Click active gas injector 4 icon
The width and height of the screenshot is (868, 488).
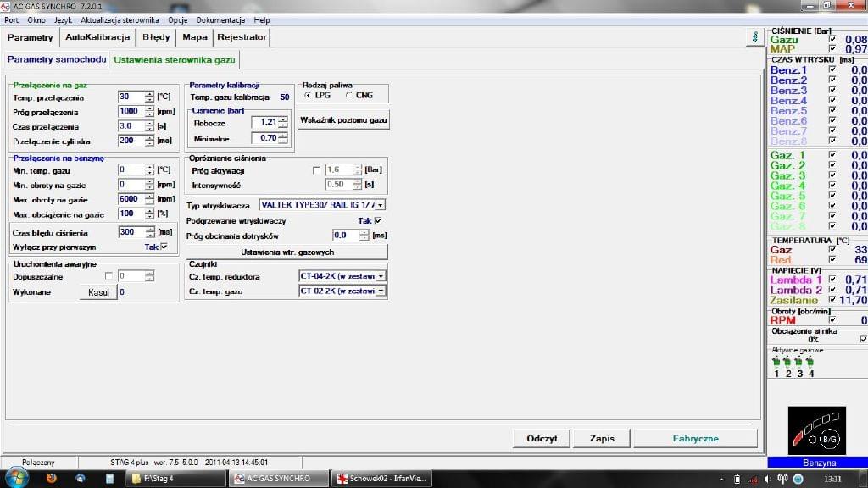tap(810, 362)
